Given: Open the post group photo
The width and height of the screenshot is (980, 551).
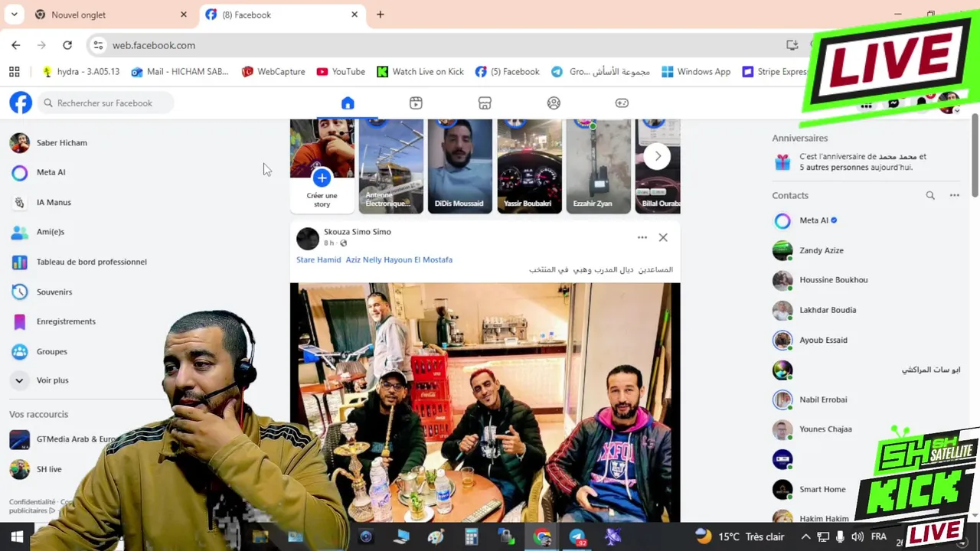Looking at the screenshot, I should (485, 403).
